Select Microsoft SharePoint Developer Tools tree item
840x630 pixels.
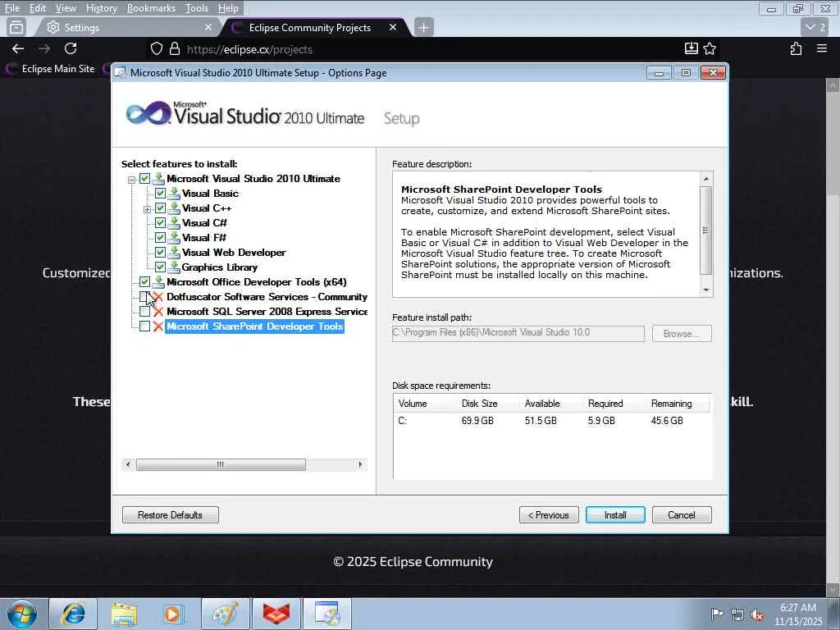click(254, 326)
